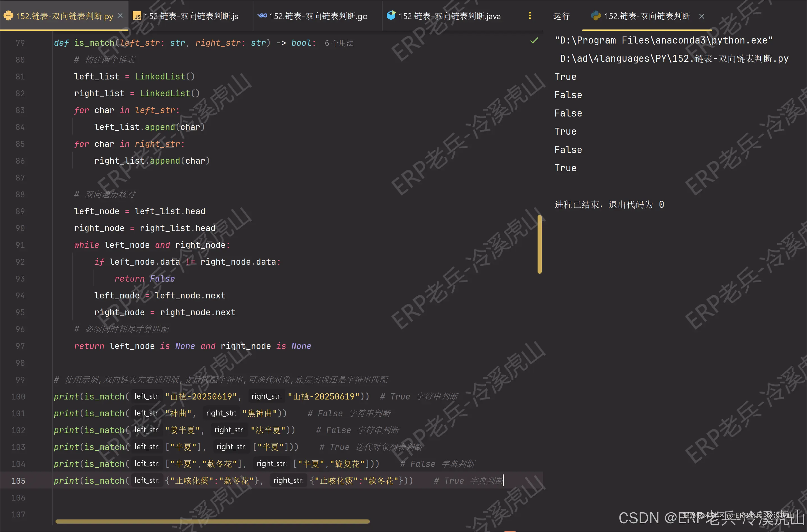Place the cursor on the return False line
Image resolution: width=807 pixels, height=532 pixels.
point(145,279)
